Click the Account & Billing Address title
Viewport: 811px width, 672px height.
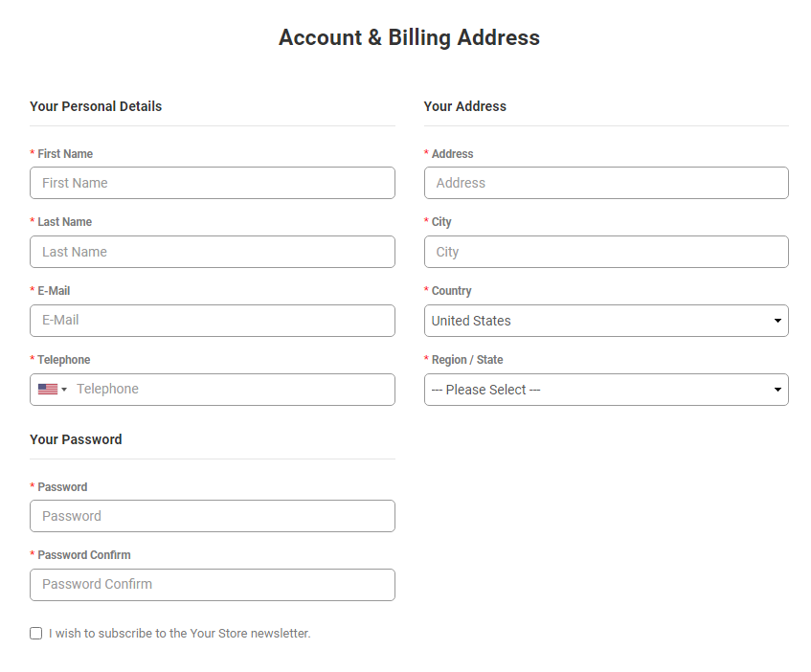(409, 37)
